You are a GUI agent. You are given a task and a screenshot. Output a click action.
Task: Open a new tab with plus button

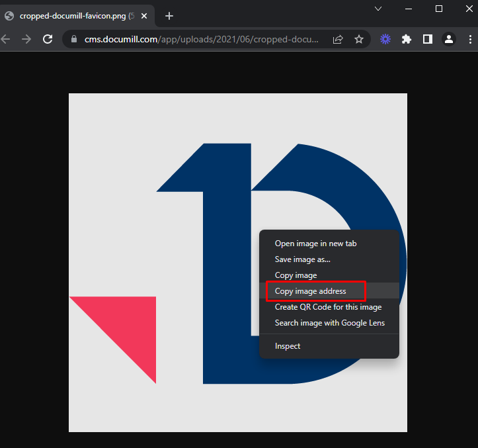(x=169, y=16)
